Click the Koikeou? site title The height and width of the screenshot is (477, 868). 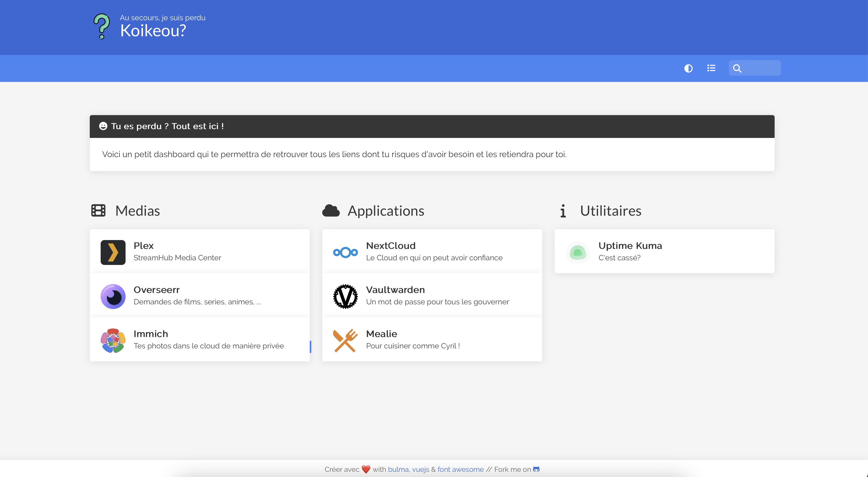(x=153, y=31)
